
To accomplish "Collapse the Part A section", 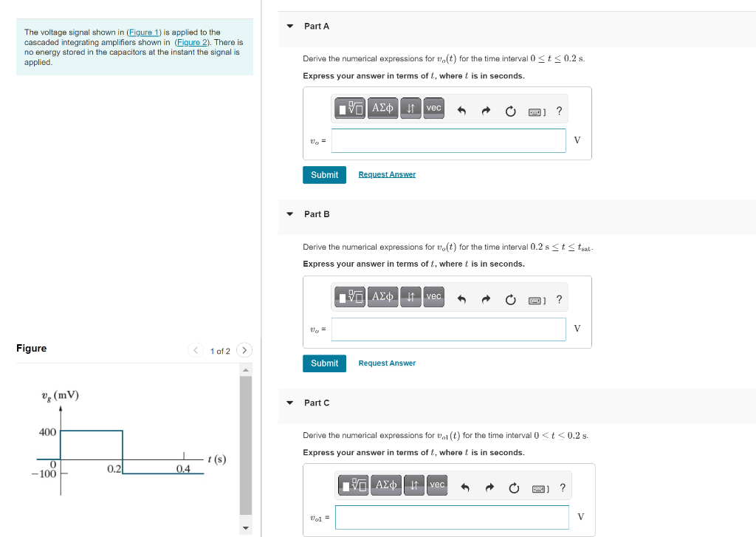I will point(289,26).
